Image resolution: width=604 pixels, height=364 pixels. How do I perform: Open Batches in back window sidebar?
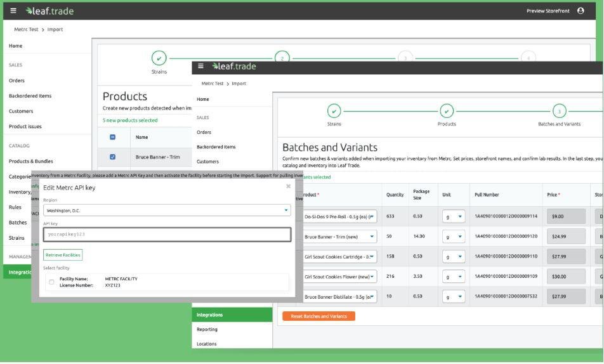[x=18, y=222]
